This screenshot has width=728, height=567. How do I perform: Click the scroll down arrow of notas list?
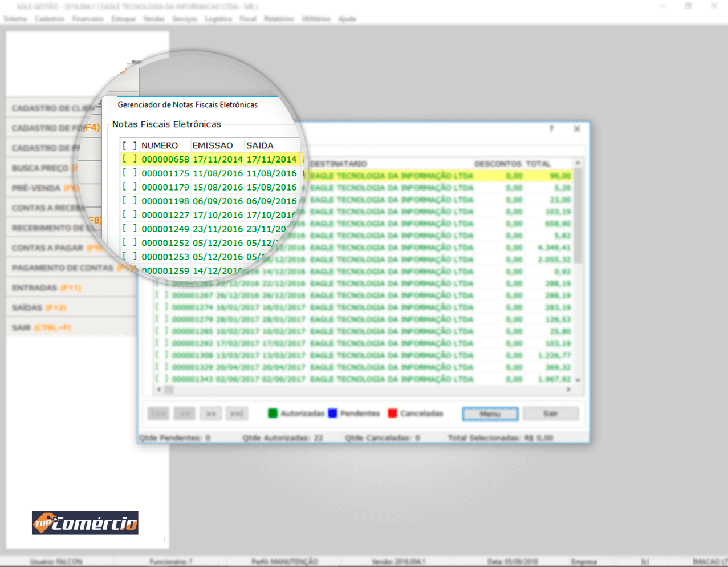point(577,380)
